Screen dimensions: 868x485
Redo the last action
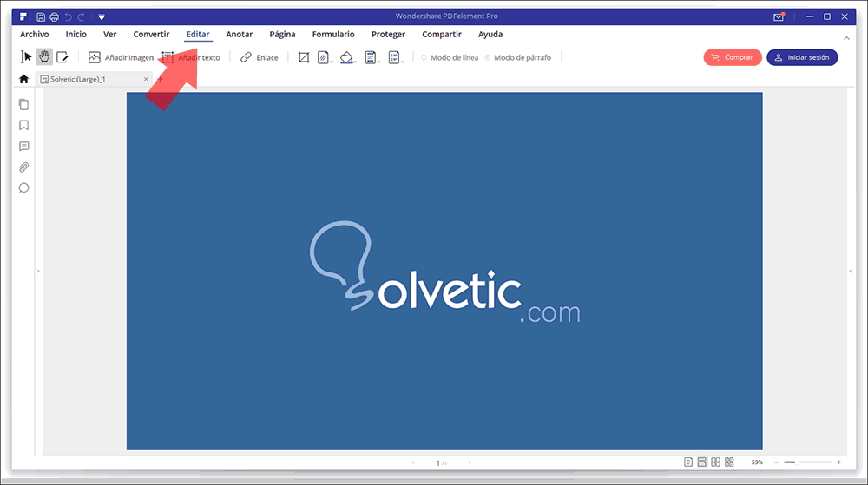coord(81,17)
